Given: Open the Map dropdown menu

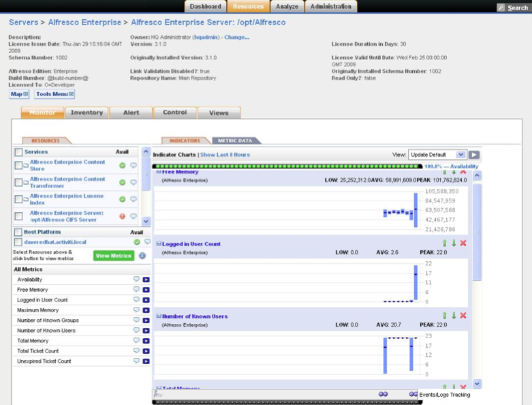Looking at the screenshot, I should point(19,94).
